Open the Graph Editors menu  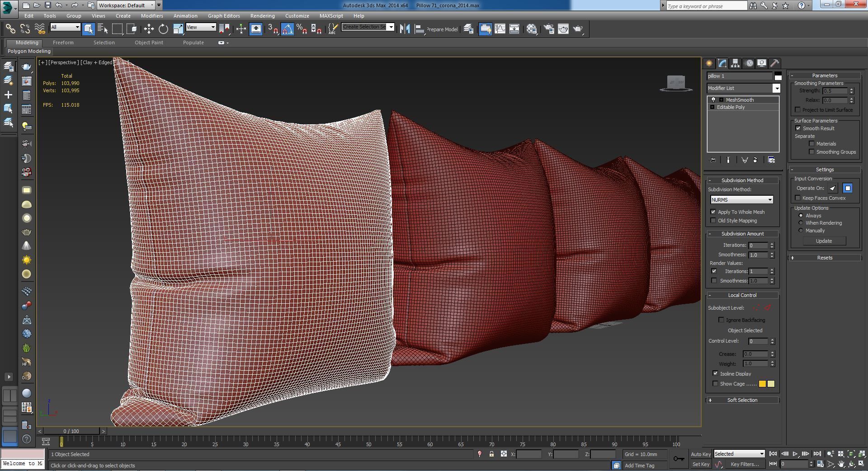(224, 16)
